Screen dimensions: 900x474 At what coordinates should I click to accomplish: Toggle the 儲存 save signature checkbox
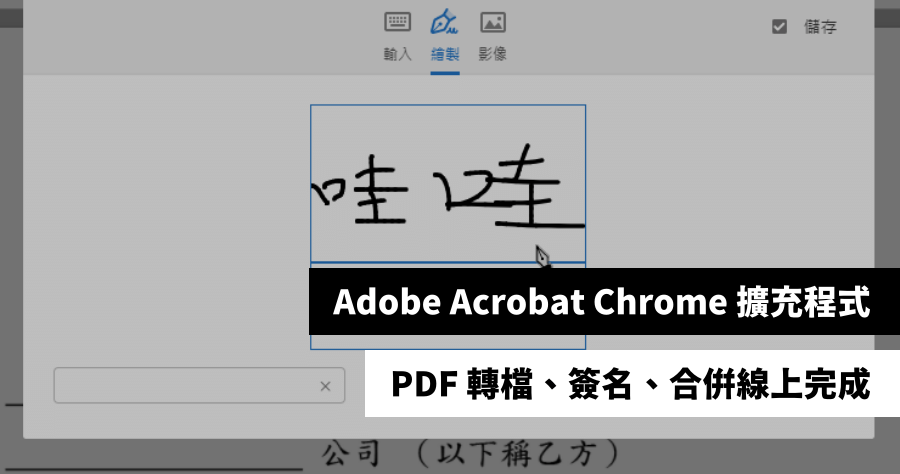779,26
